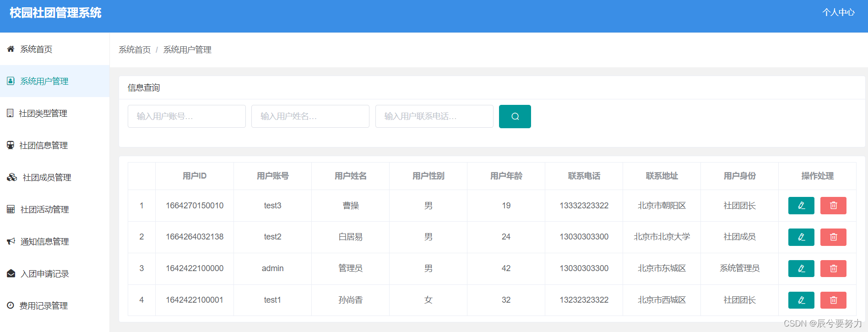Click the phone number 13232323322
The height and width of the screenshot is (332, 868).
point(584,300)
